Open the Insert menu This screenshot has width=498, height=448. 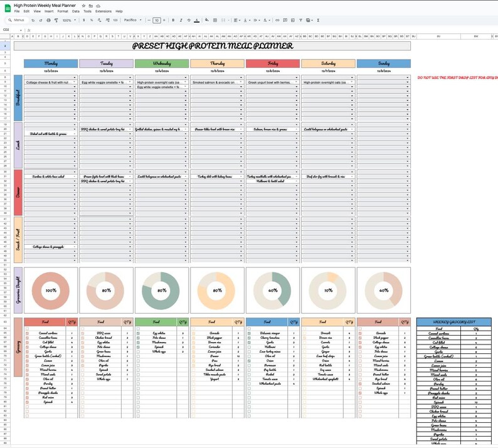click(49, 11)
